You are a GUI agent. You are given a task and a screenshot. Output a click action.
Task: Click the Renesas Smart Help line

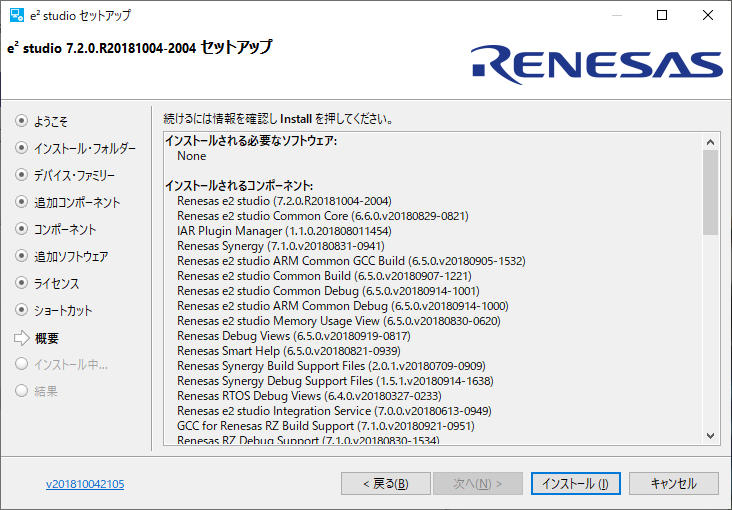coord(289,351)
